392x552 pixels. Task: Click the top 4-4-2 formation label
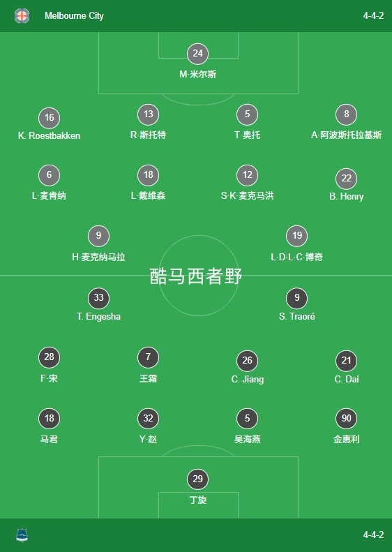(x=373, y=16)
